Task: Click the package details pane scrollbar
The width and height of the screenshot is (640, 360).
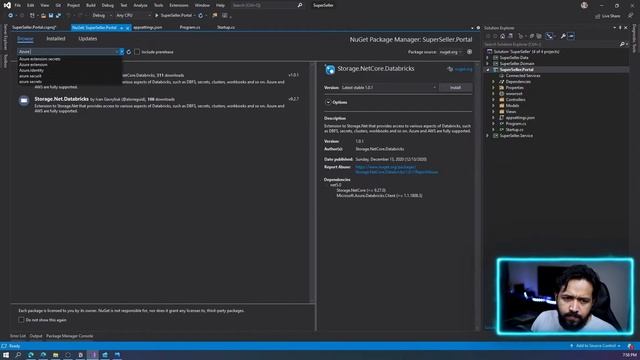Action: pyautogui.click(x=477, y=195)
